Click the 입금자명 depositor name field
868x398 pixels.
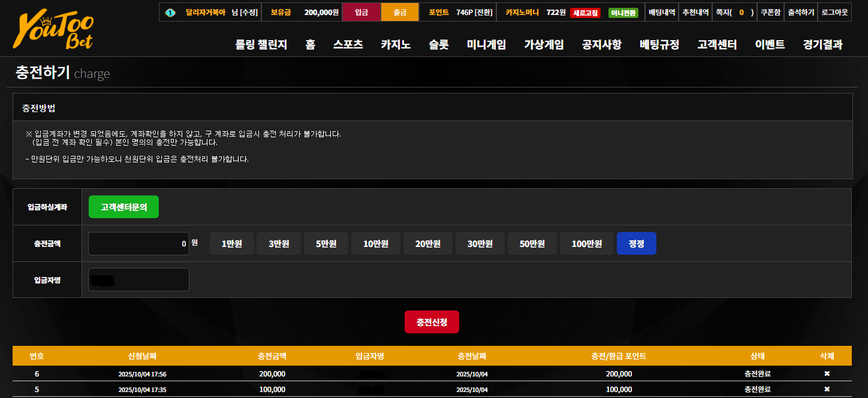tap(138, 279)
